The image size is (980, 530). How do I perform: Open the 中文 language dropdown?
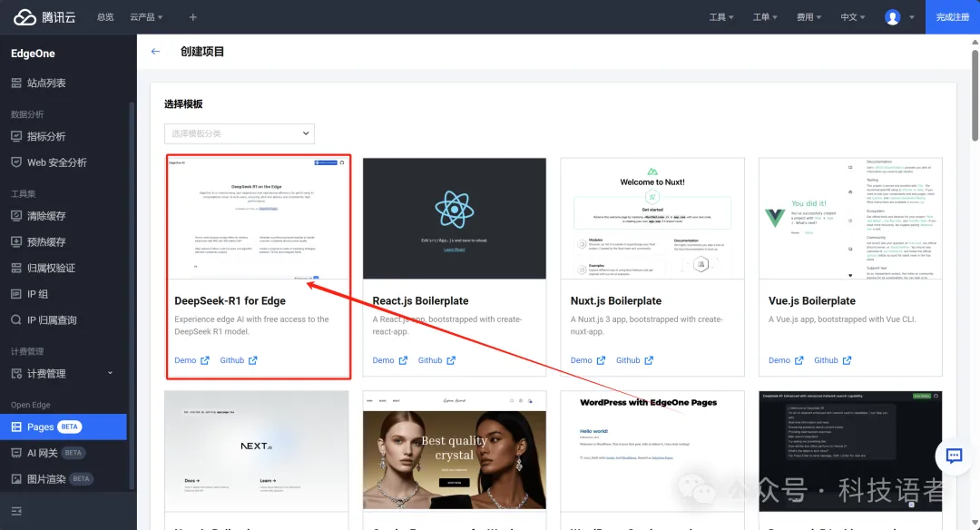click(852, 17)
